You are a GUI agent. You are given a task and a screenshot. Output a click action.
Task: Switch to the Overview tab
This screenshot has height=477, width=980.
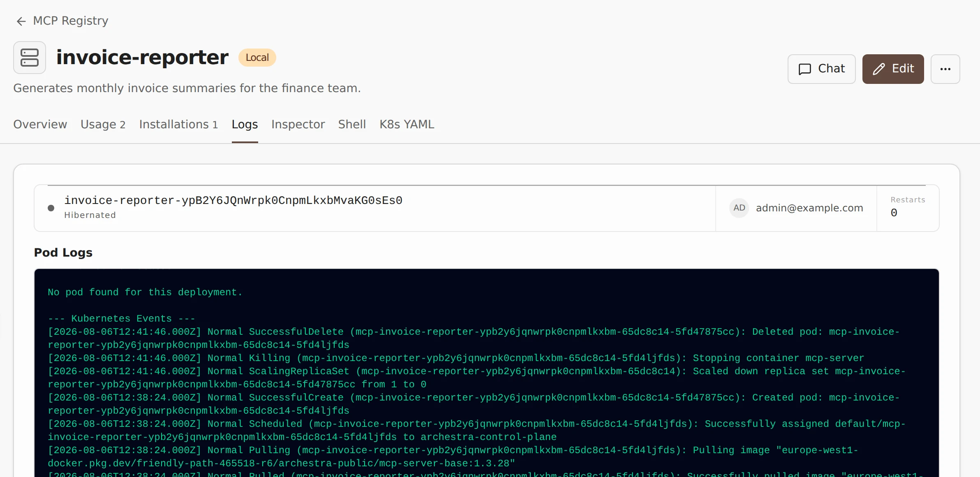click(x=40, y=124)
